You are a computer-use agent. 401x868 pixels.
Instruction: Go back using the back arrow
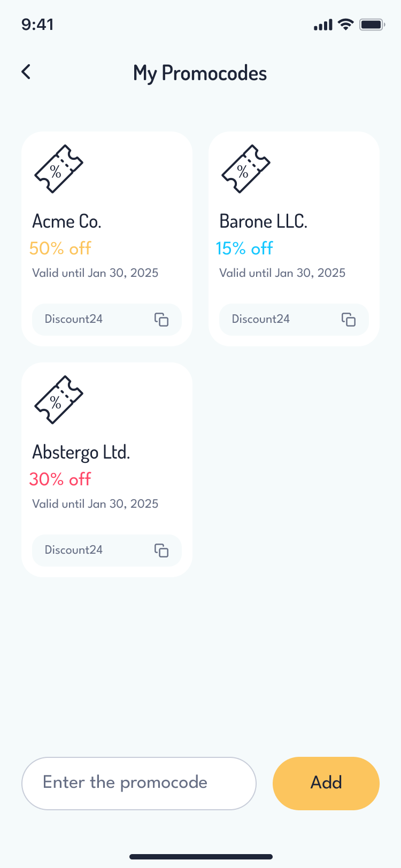[26, 72]
